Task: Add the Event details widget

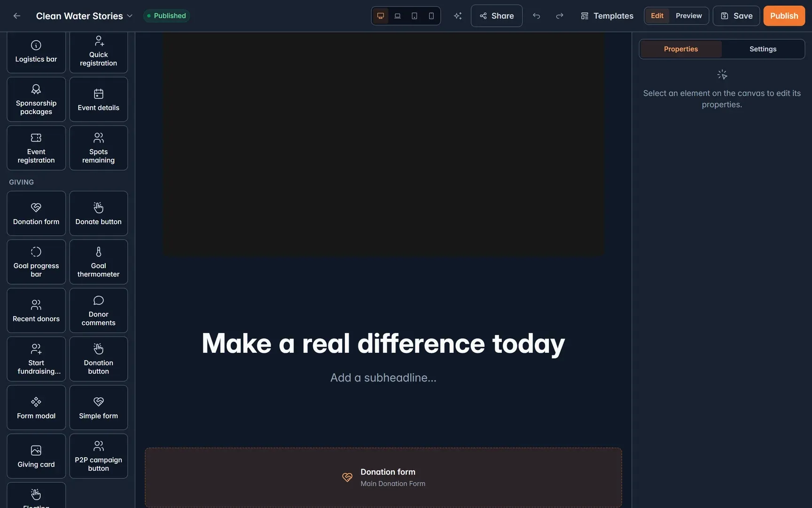Action: click(99, 100)
